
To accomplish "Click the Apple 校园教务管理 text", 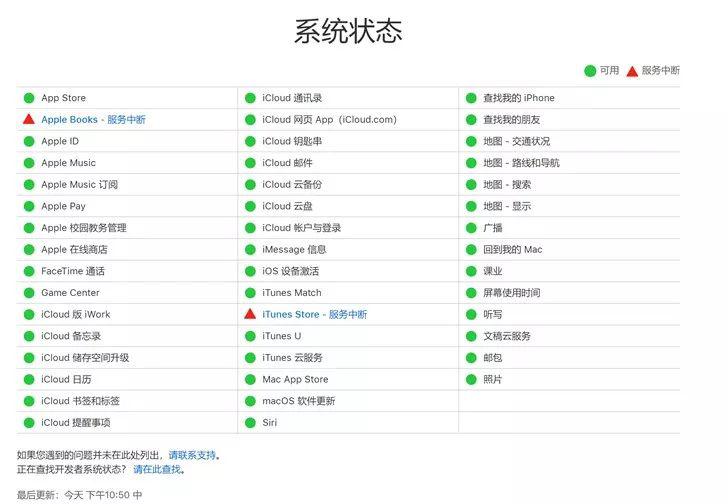I will [x=84, y=228].
